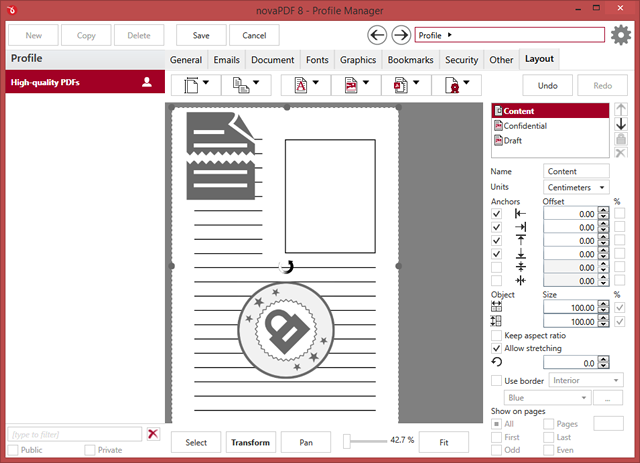Open the Fonts tab
640x463 pixels.
tap(317, 60)
